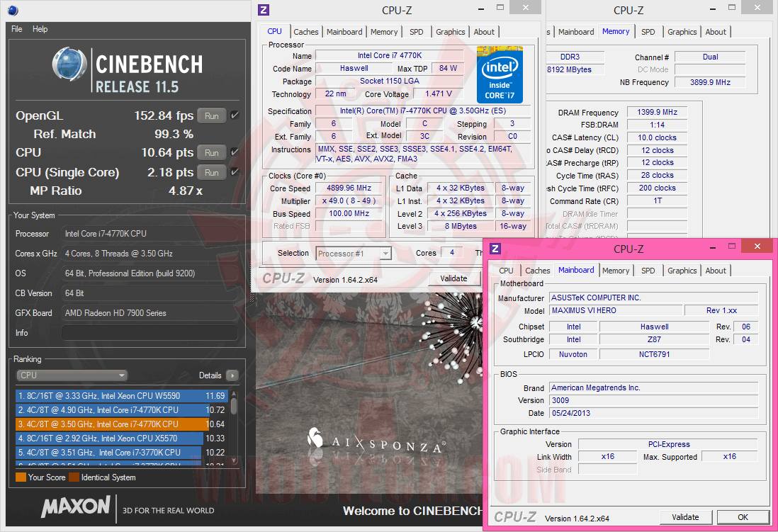The height and width of the screenshot is (532, 778).
Task: Click the GFX Board field
Action: 150,313
